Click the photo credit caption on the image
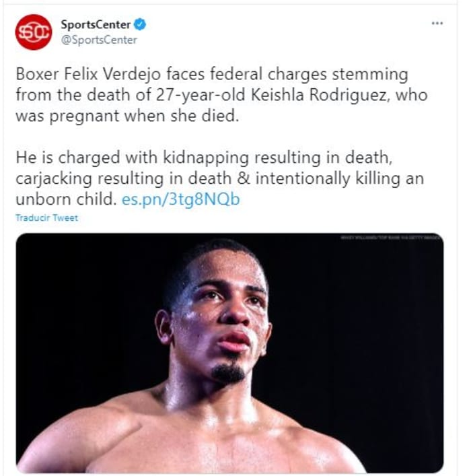The width and height of the screenshot is (471, 476). tap(389, 237)
